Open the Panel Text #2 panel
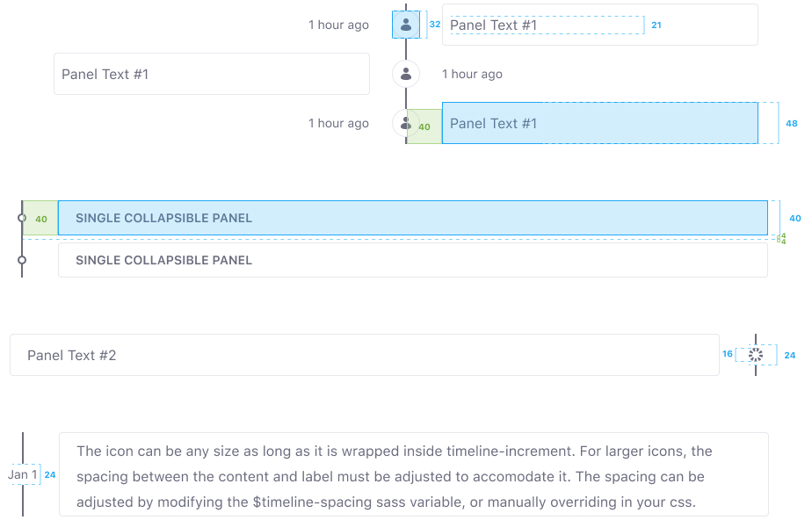 [365, 355]
